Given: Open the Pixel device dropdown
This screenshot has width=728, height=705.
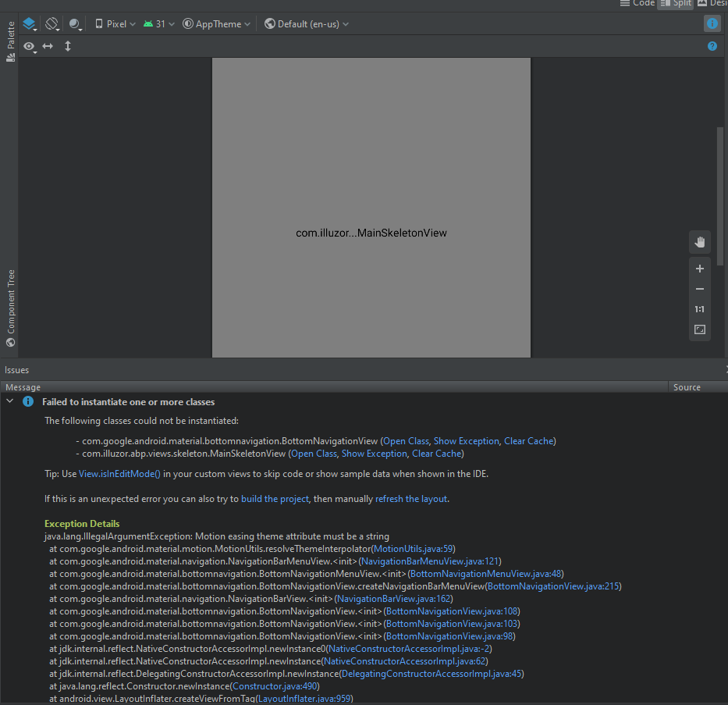Looking at the screenshot, I should 115,24.
